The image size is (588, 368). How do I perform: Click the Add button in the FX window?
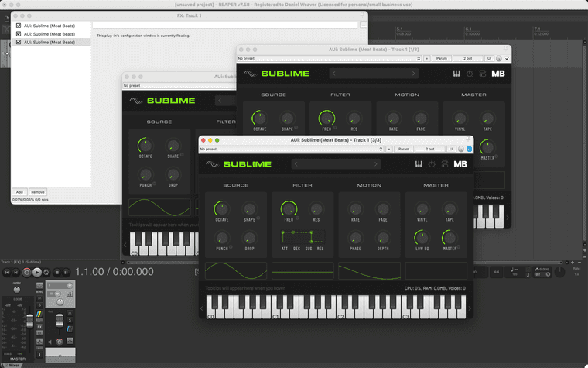pyautogui.click(x=19, y=192)
